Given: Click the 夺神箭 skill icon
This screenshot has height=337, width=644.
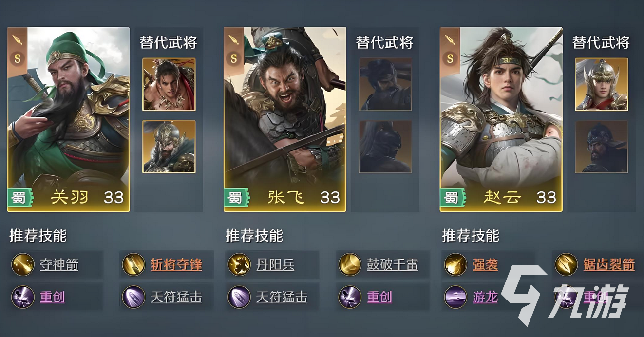Looking at the screenshot, I should 23,264.
